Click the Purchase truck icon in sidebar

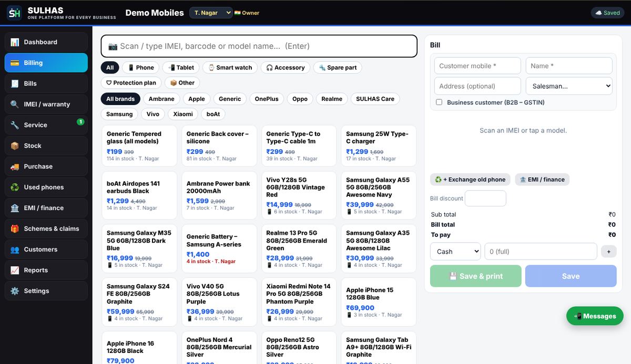pyautogui.click(x=15, y=167)
